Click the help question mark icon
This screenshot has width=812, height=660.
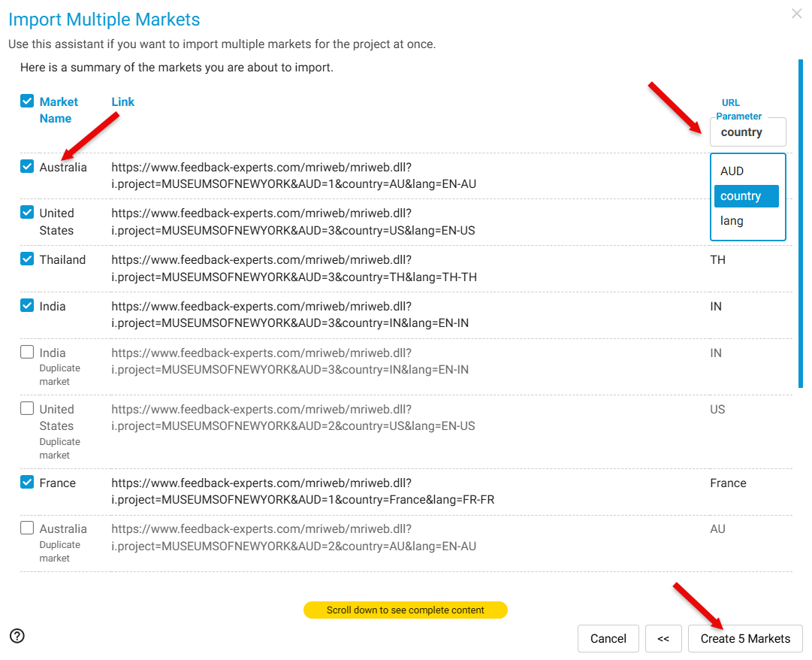(17, 636)
